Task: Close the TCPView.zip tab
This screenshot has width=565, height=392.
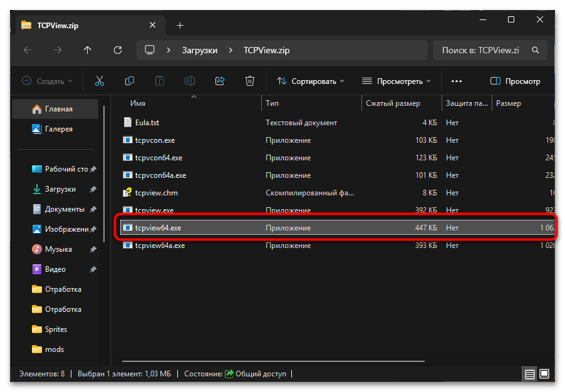Action: (152, 25)
